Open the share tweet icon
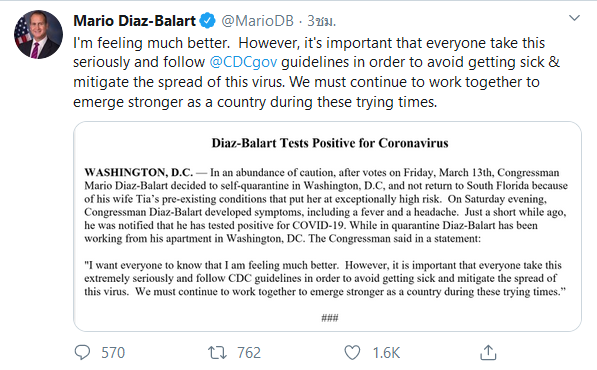Screen dimensions: 597x370 pyautogui.click(x=488, y=352)
